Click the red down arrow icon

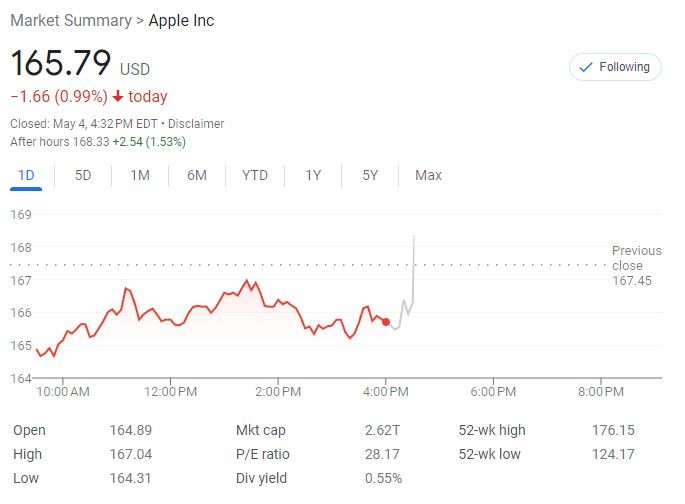(118, 97)
